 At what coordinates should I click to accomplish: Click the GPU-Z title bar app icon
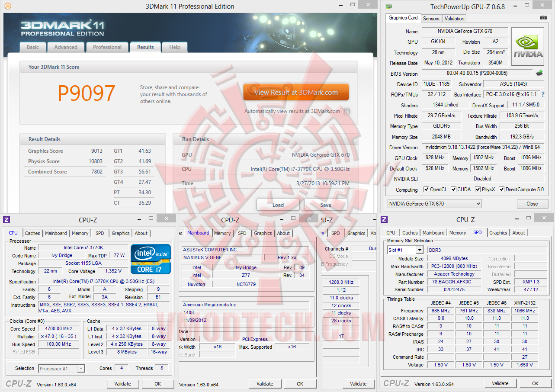[x=389, y=6]
